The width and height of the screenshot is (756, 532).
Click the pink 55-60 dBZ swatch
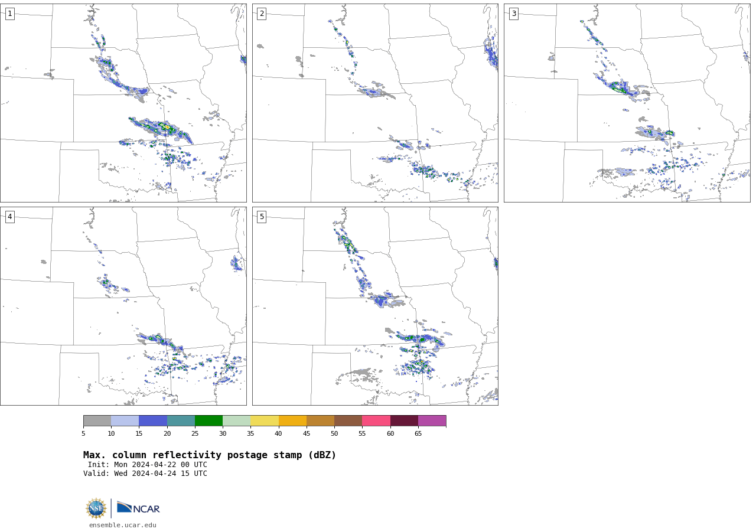point(376,421)
